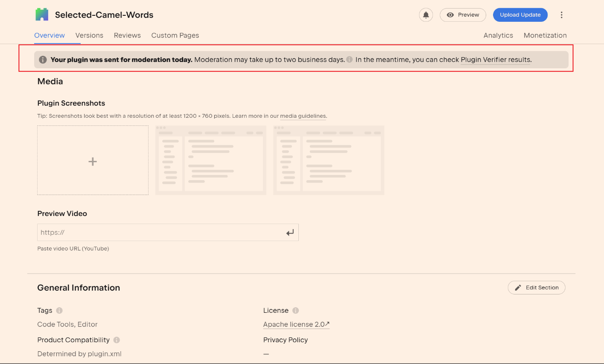Click info icon beside moderation business days
This screenshot has width=604, height=364.
pyautogui.click(x=350, y=60)
